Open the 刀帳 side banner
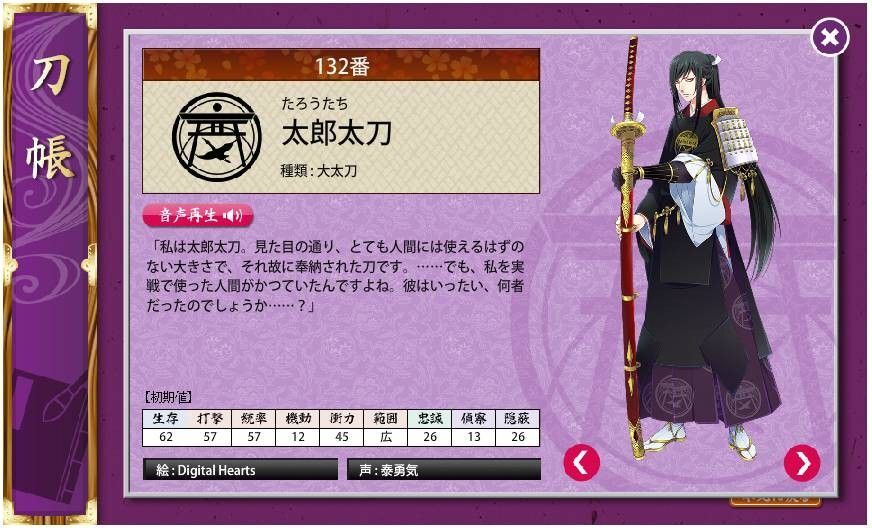This screenshot has width=872, height=528. tap(50, 261)
